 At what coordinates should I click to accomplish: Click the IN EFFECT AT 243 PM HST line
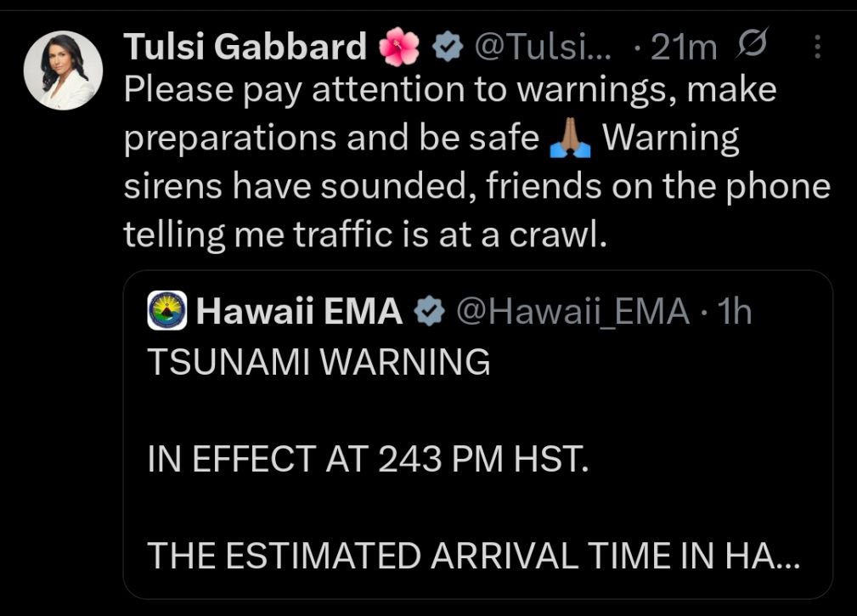(368, 458)
